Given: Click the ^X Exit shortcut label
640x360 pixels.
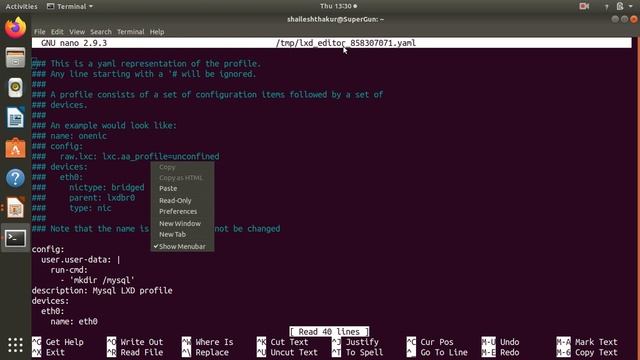Looking at the screenshot, I should click(x=49, y=352).
